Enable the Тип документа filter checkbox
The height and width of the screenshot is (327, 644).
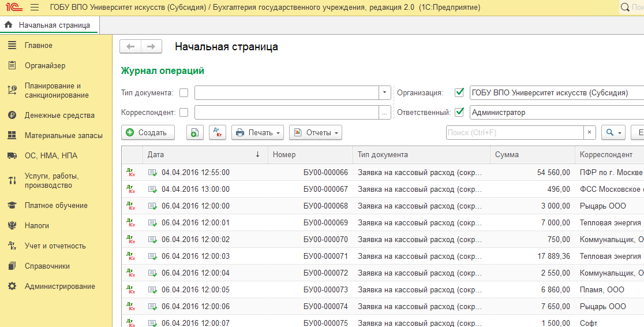coord(184,93)
